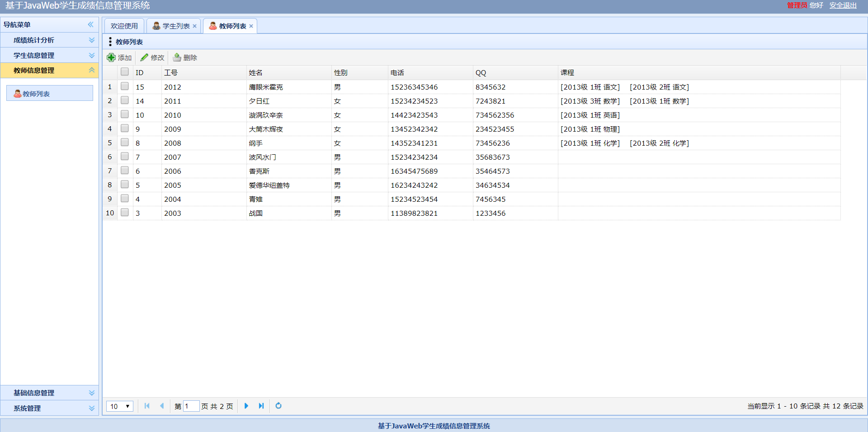Switch to the 欢迎使用 tab
The image size is (868, 432).
(124, 26)
